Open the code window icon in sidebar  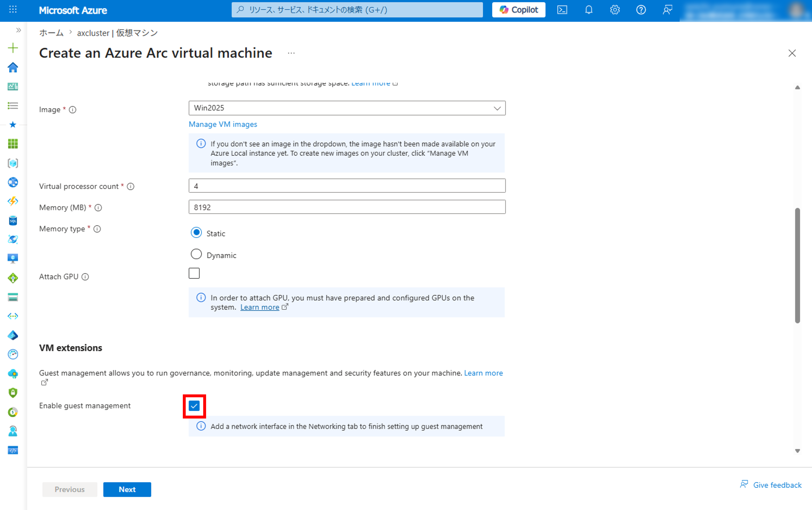point(13,450)
